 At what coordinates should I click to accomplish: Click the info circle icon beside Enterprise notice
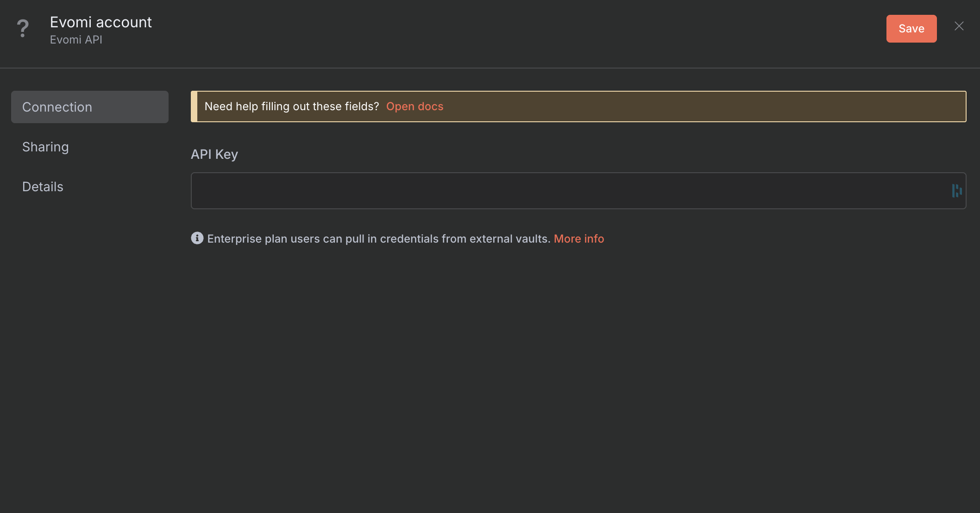[197, 238]
